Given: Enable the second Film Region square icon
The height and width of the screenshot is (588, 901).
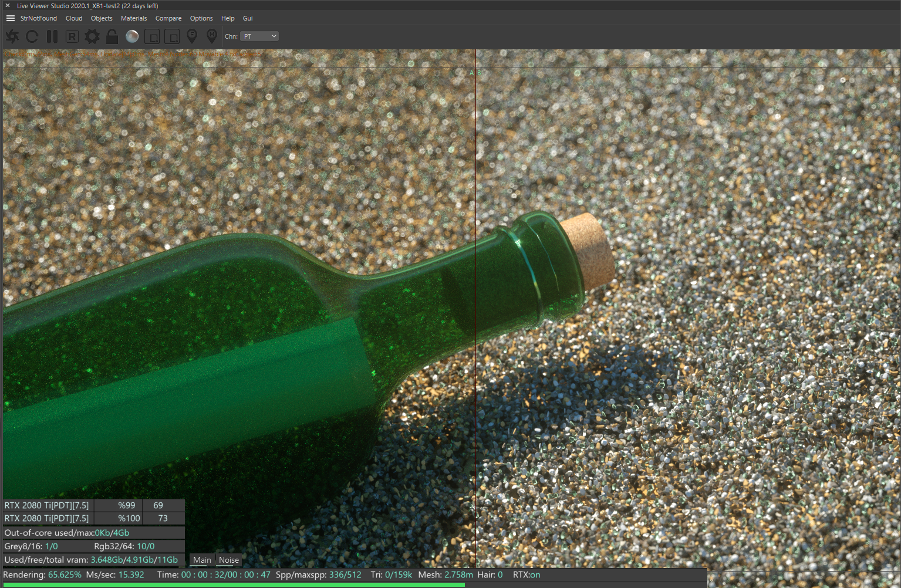Looking at the screenshot, I should 172,37.
